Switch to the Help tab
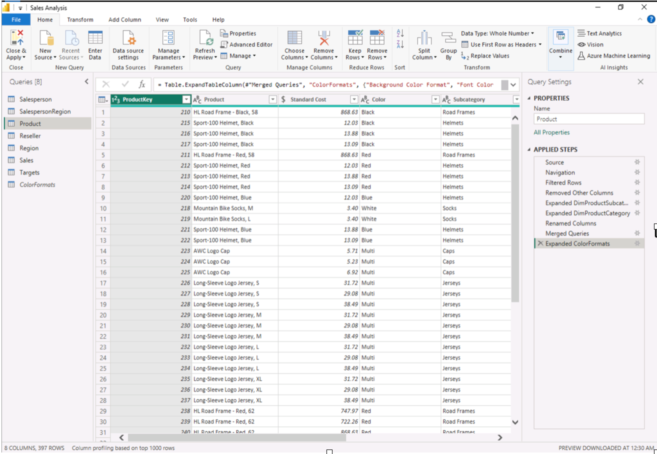The image size is (657, 454). 218,20
